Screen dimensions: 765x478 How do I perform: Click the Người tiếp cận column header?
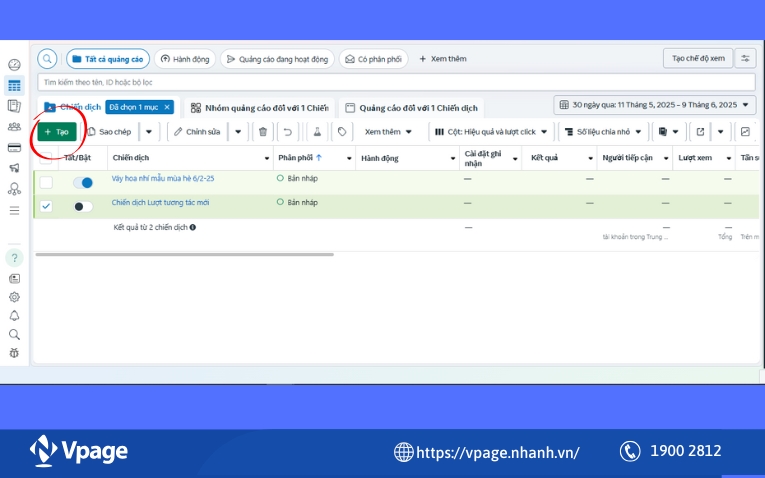click(627, 158)
